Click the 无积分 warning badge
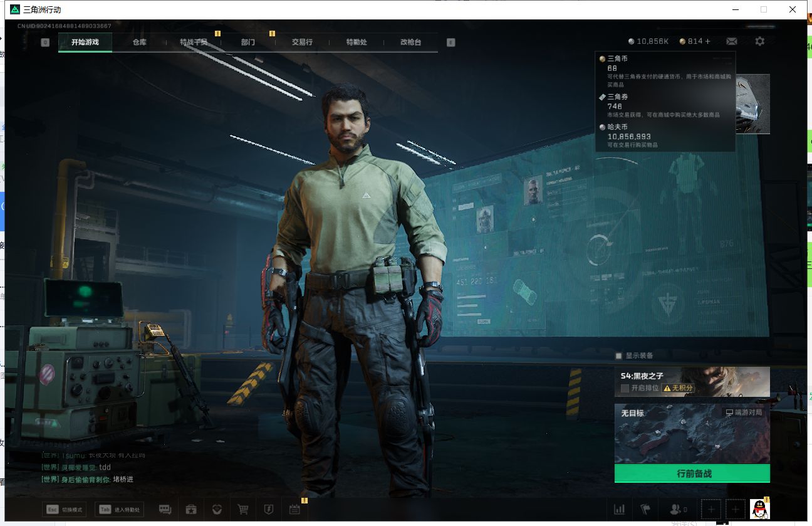 click(x=679, y=388)
